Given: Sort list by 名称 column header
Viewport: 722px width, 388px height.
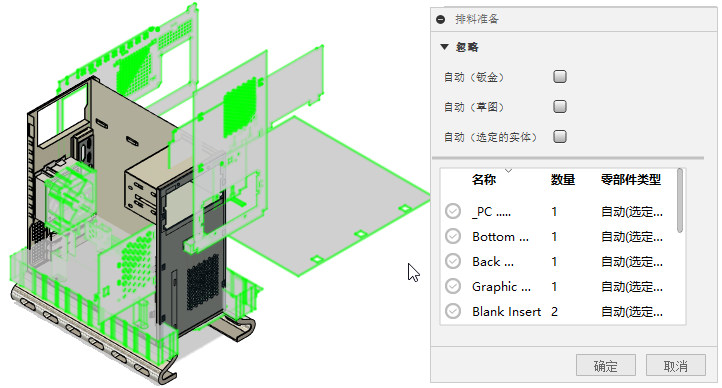Looking at the screenshot, I should pyautogui.click(x=484, y=180).
